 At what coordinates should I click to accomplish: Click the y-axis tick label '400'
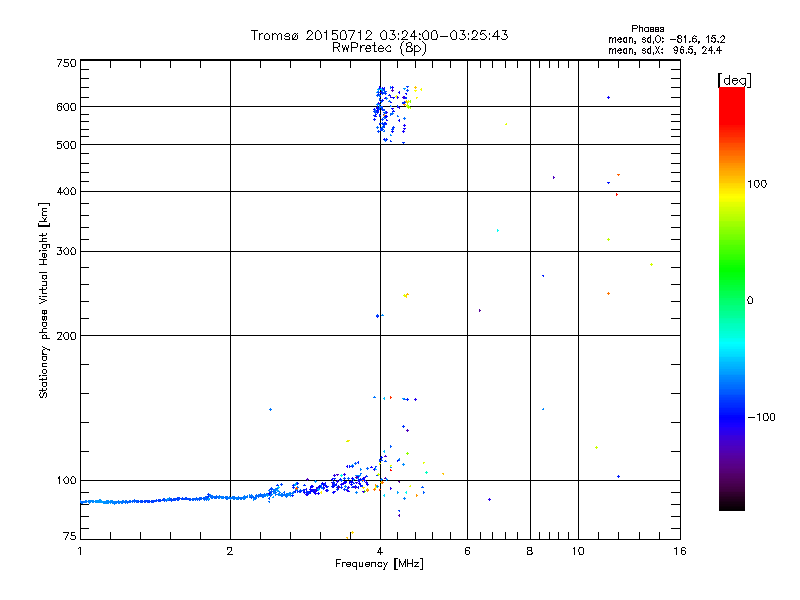pyautogui.click(x=66, y=191)
